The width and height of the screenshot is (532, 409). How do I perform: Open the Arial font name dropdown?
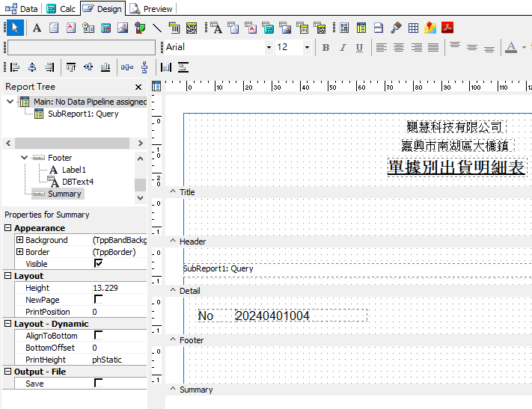pyautogui.click(x=269, y=47)
